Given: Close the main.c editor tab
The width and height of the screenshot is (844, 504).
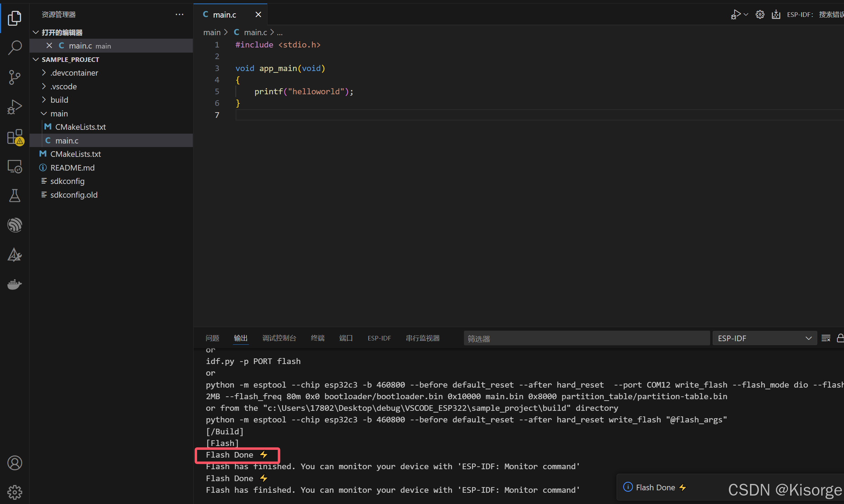Looking at the screenshot, I should click(258, 14).
